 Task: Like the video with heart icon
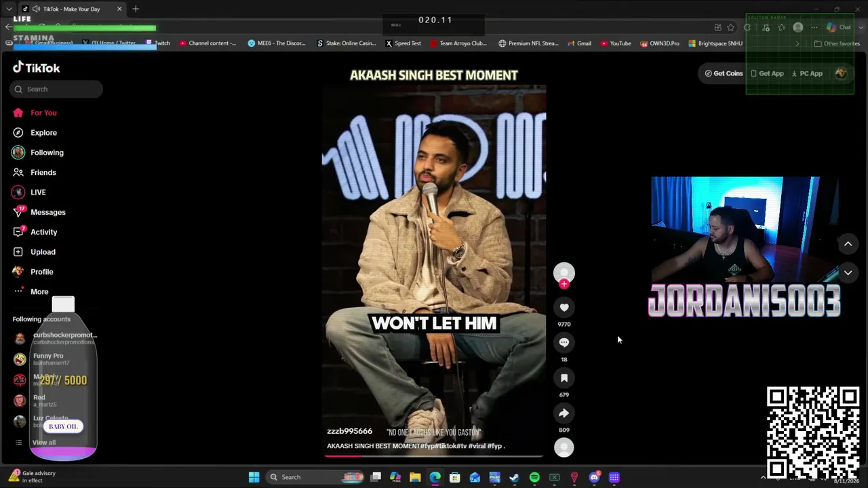(564, 307)
